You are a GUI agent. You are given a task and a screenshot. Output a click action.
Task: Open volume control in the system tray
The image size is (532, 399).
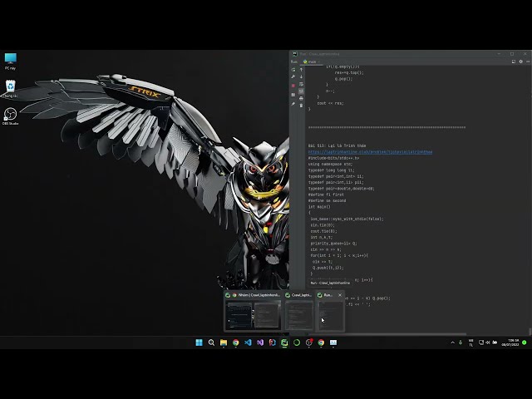coord(488,342)
